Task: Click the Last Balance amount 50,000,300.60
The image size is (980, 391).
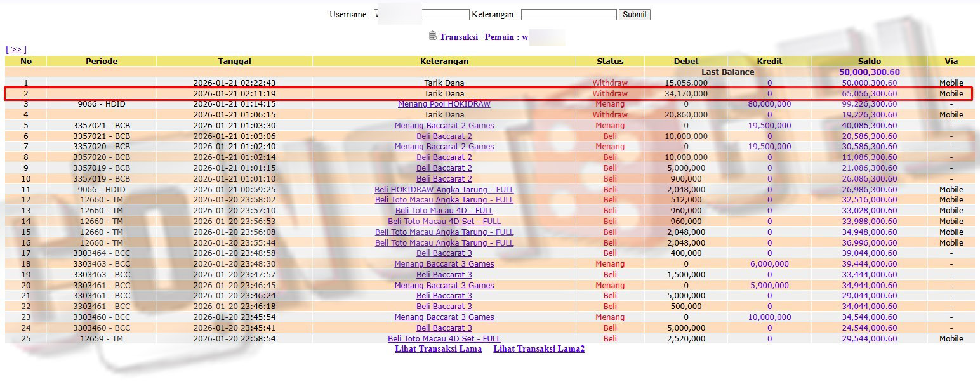Action: point(869,72)
